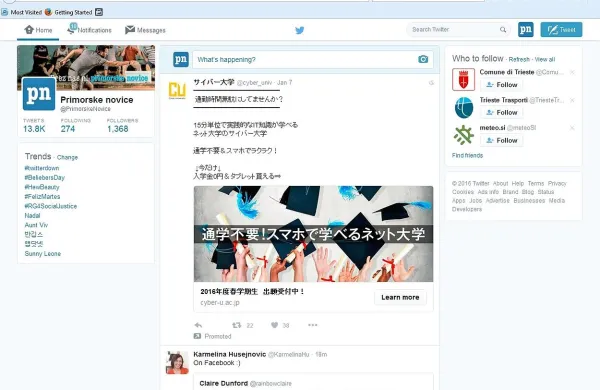
Task: Open the Most Visited bookmarks folder
Action: click(x=21, y=12)
